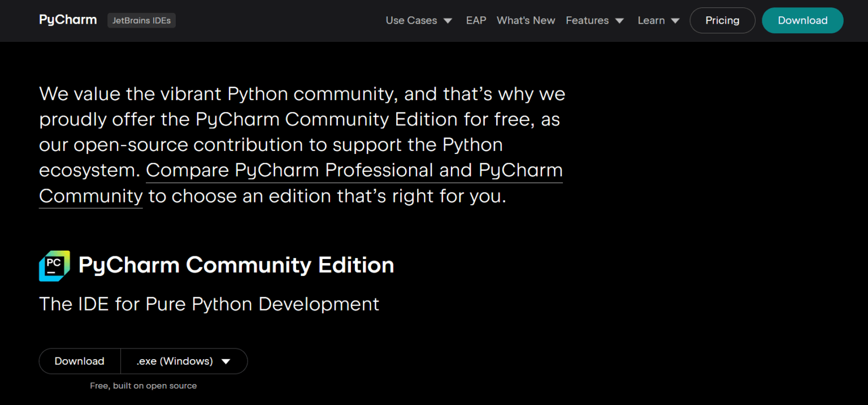The image size is (868, 405).
Task: Select EAP in the navigation bar
Action: pyautogui.click(x=476, y=20)
